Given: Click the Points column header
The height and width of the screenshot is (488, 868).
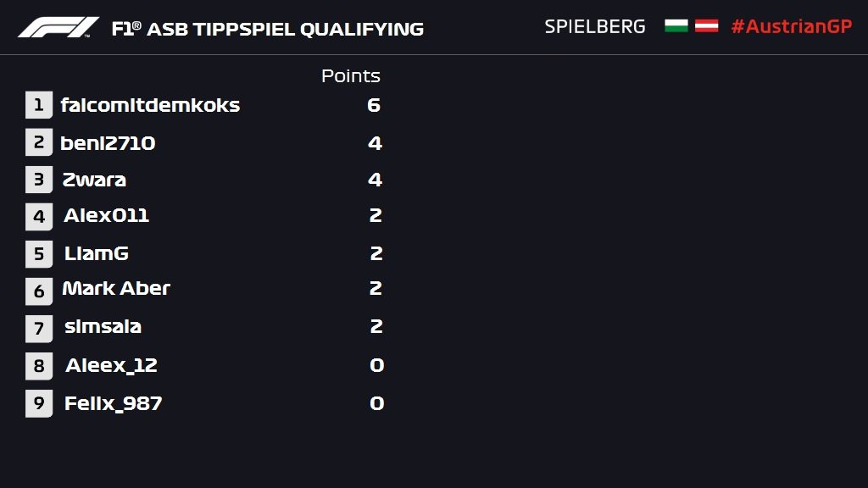Looking at the screenshot, I should (350, 75).
